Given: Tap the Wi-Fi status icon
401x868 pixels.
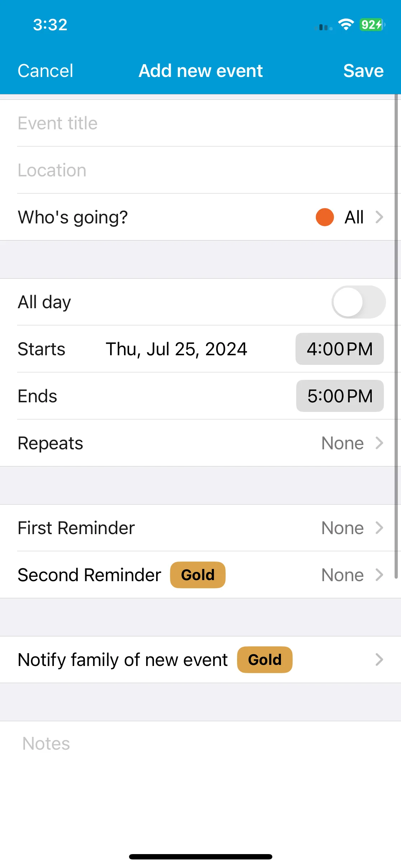Looking at the screenshot, I should 346,25.
